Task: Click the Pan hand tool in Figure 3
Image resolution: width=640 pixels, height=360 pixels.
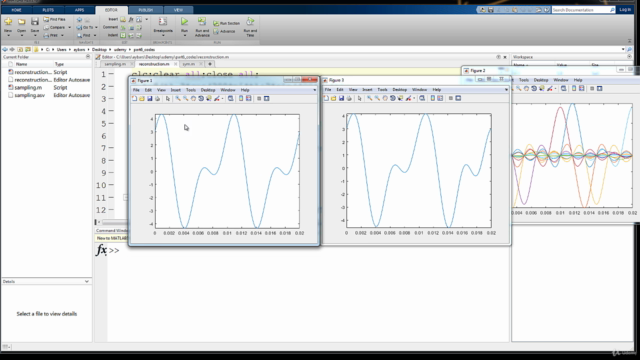Action: [x=385, y=98]
